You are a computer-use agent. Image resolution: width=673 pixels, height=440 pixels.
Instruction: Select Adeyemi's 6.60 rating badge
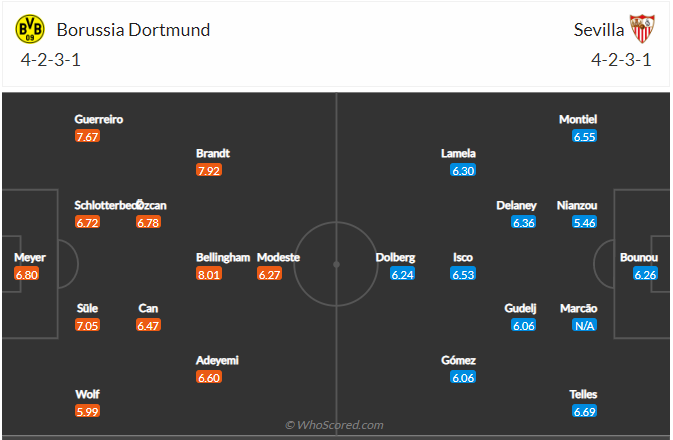tap(208, 377)
